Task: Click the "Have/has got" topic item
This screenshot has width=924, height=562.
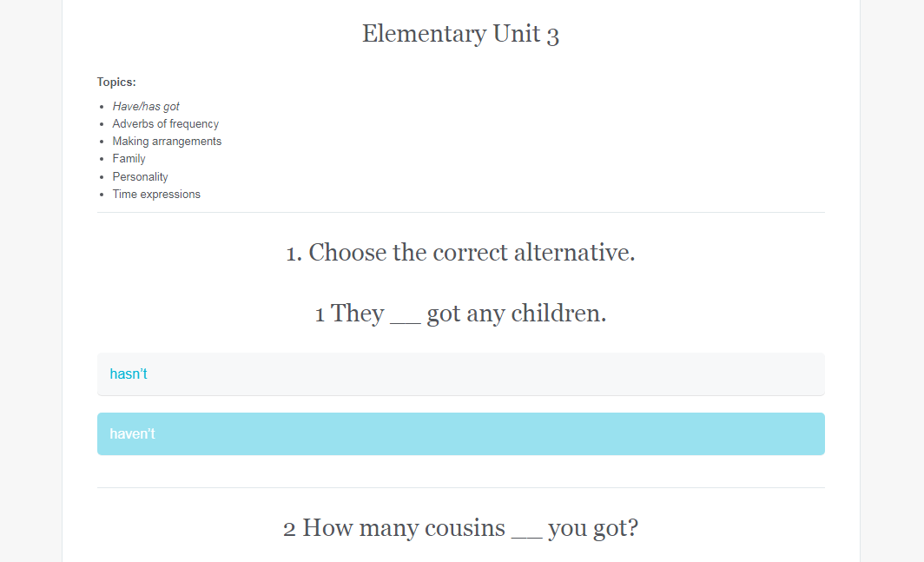Action: pos(146,107)
